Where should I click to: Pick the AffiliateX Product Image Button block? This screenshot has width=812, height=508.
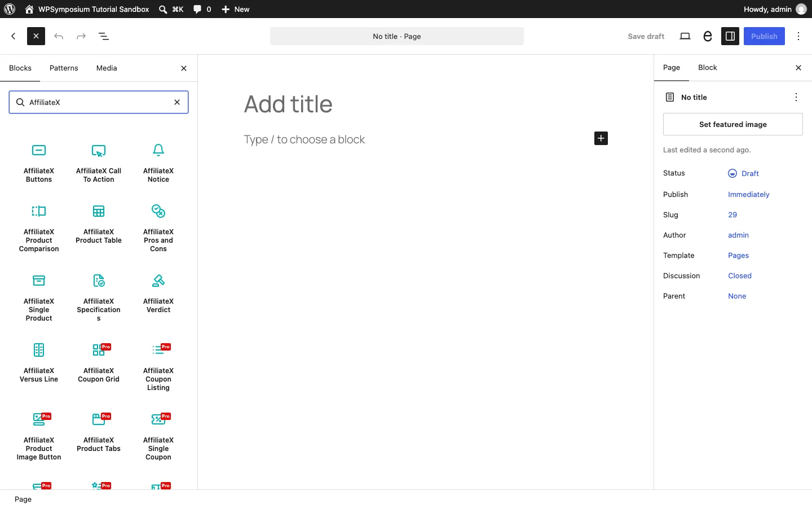[x=39, y=436]
